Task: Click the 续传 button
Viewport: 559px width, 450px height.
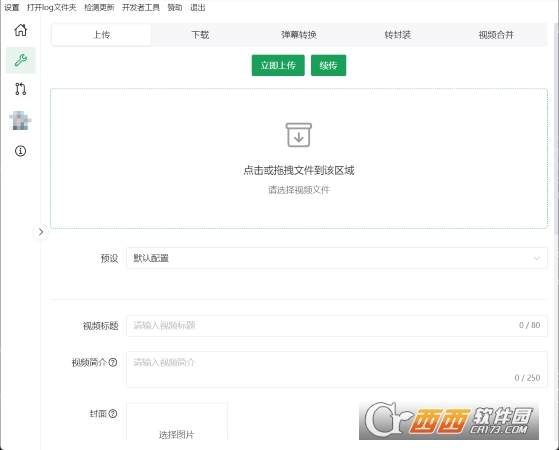Action: click(328, 65)
